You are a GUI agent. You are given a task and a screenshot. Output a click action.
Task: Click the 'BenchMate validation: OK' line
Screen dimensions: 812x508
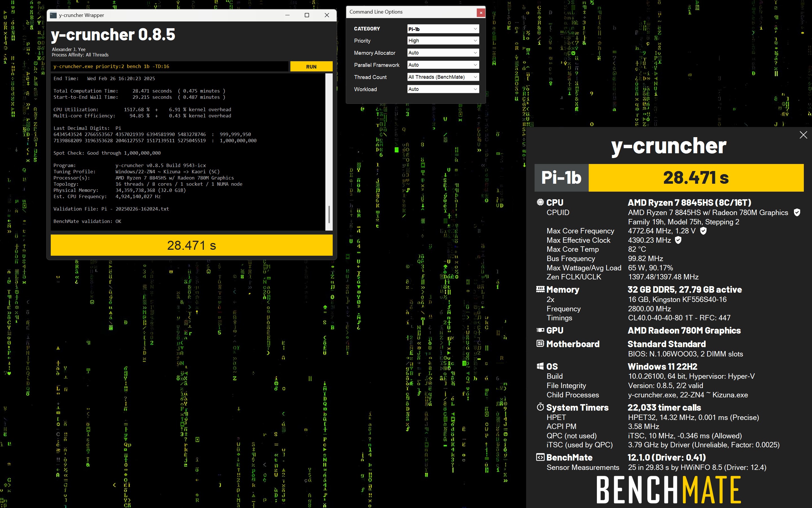[x=87, y=222]
